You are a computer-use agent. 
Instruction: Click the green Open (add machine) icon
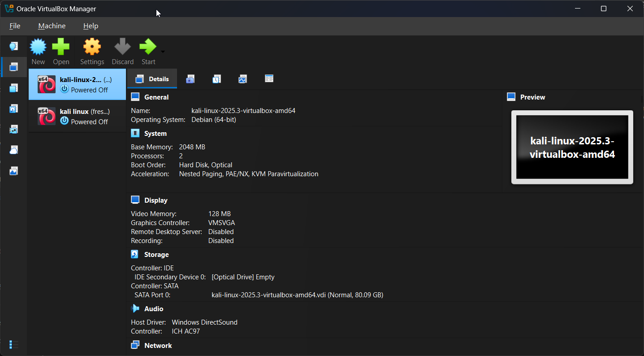61,47
